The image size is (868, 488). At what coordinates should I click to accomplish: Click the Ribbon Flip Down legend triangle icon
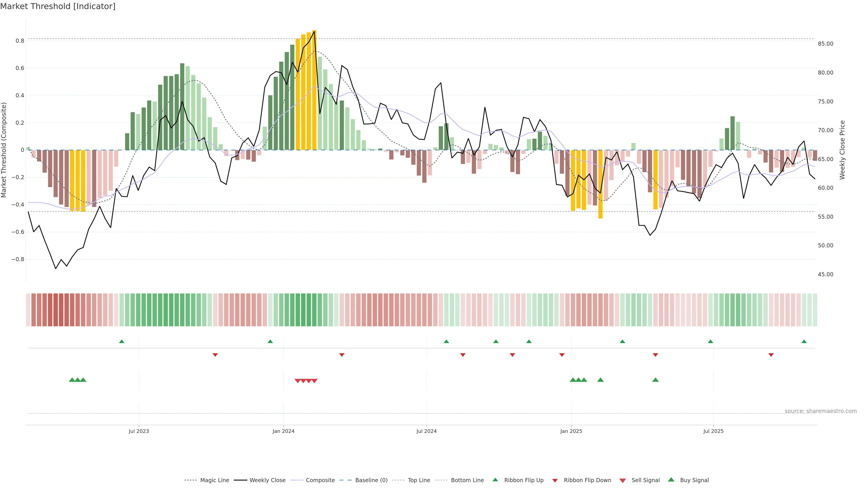click(555, 481)
